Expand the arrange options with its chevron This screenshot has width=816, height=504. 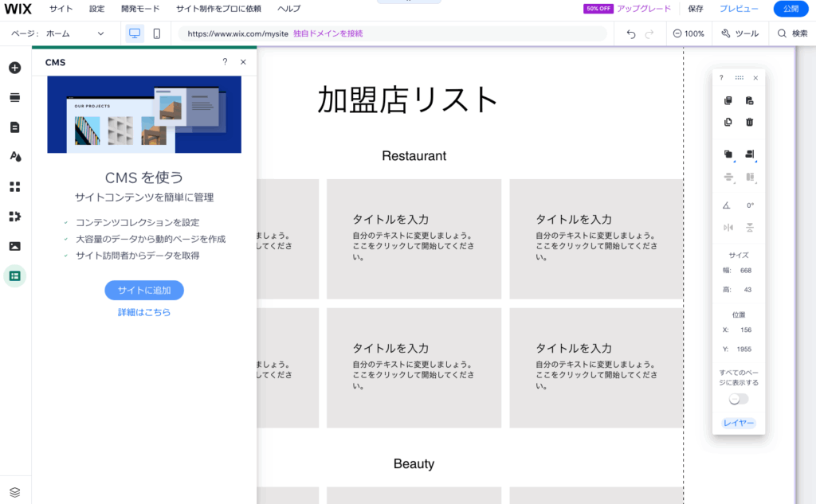[x=734, y=162]
